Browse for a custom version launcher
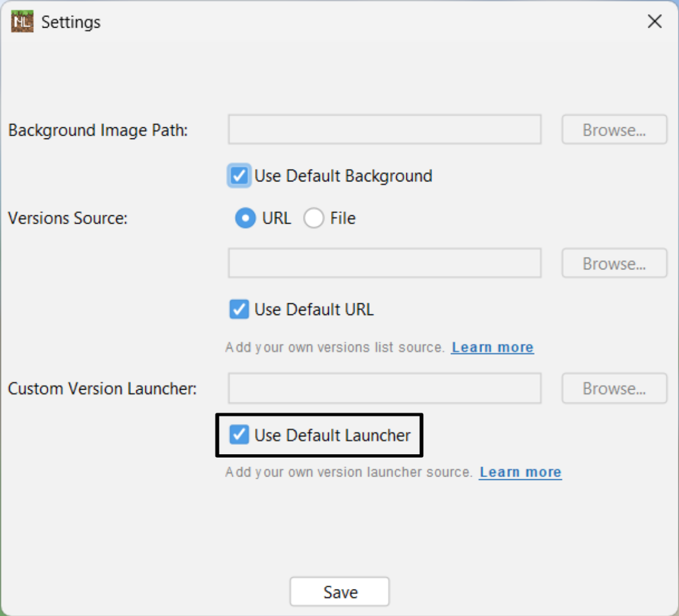This screenshot has width=679, height=616. pos(614,389)
